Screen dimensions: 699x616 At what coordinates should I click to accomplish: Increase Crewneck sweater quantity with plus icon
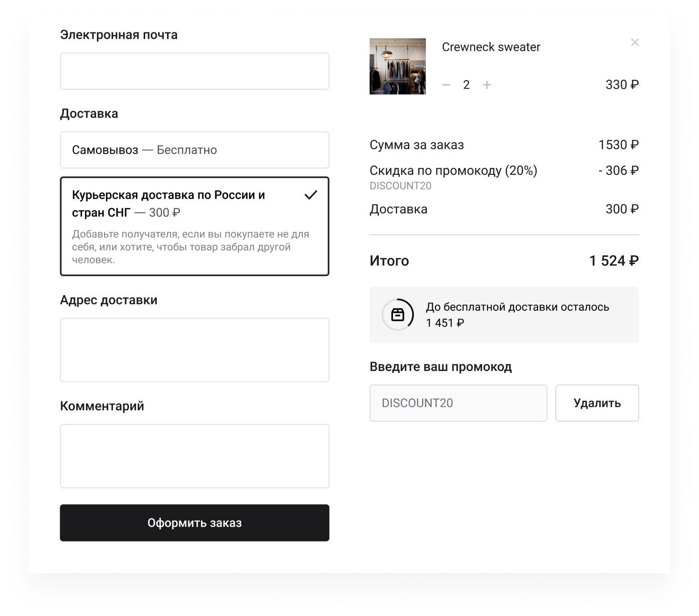(x=487, y=85)
